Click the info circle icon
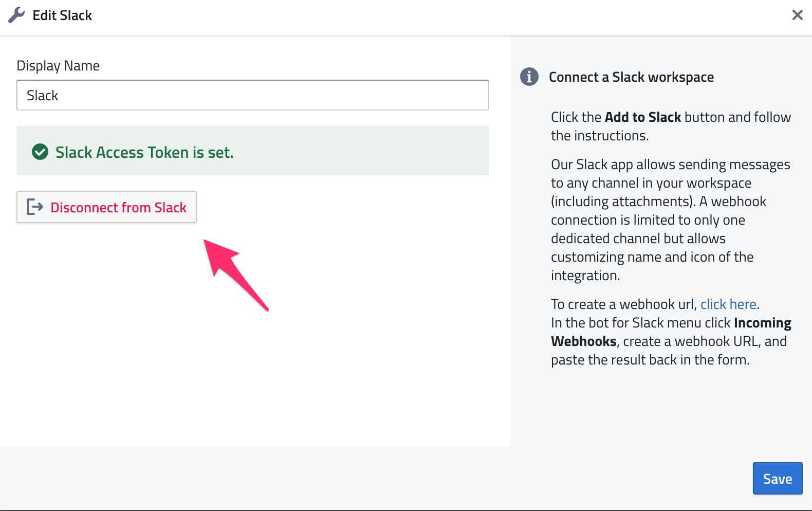812x511 pixels. (x=529, y=77)
